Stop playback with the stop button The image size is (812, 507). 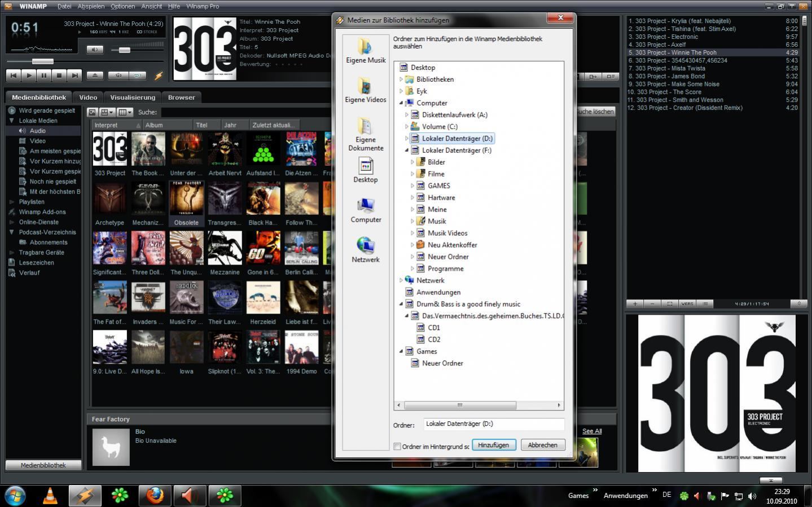click(x=59, y=75)
